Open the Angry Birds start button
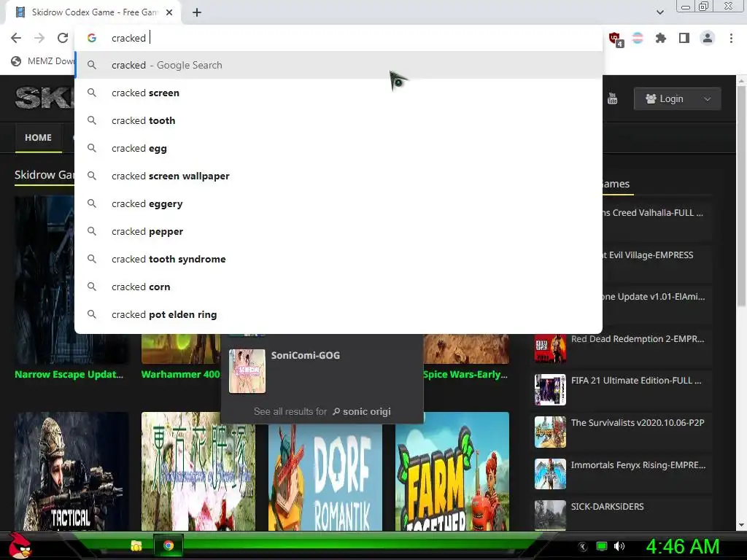 coord(20,545)
